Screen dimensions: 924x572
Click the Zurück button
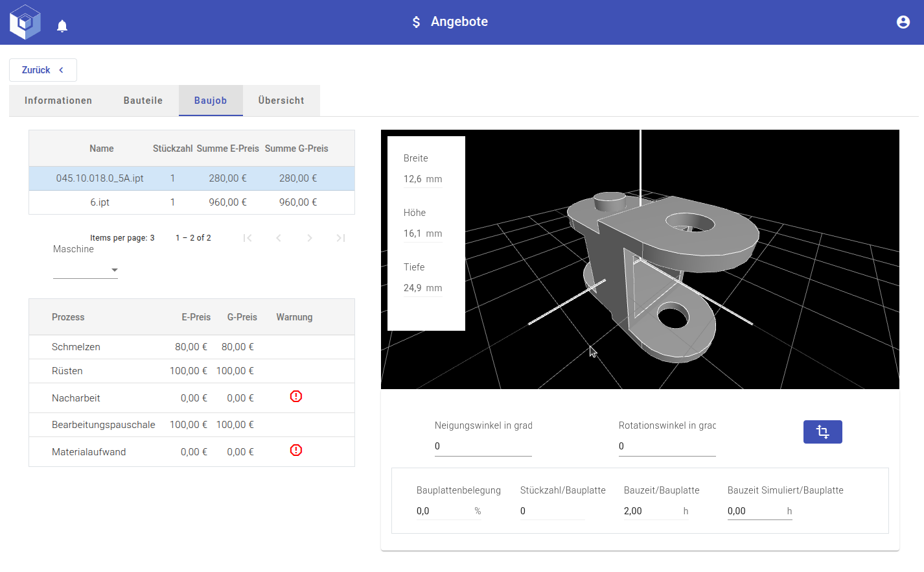[x=43, y=70]
